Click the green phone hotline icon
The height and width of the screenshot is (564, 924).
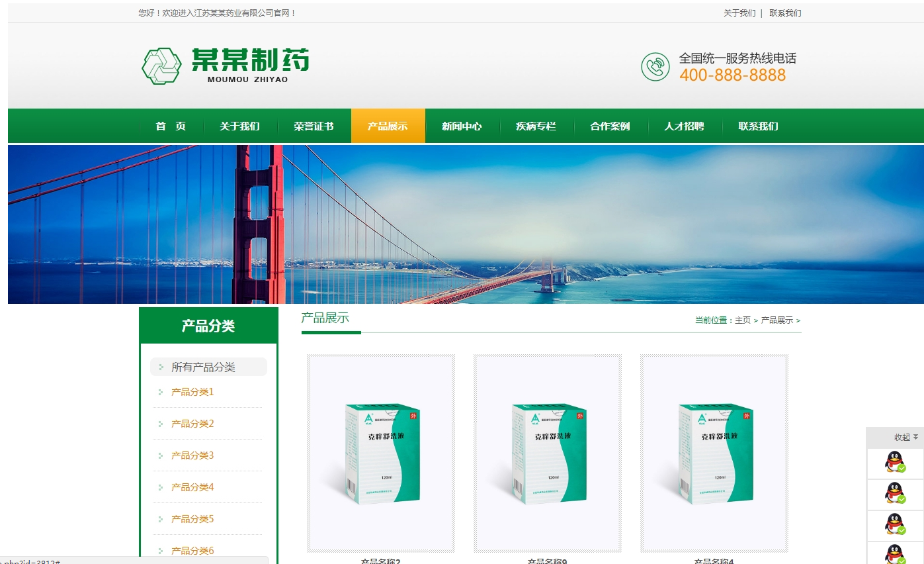(x=655, y=67)
